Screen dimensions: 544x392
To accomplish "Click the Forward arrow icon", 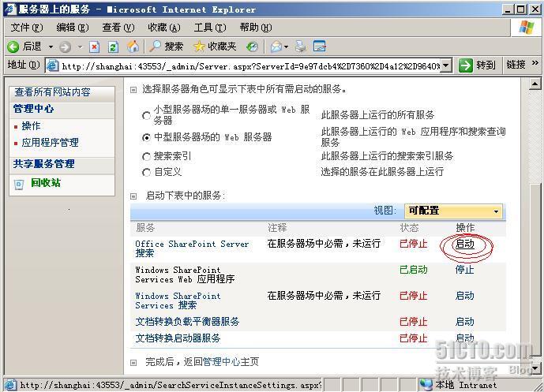I will click(x=65, y=47).
